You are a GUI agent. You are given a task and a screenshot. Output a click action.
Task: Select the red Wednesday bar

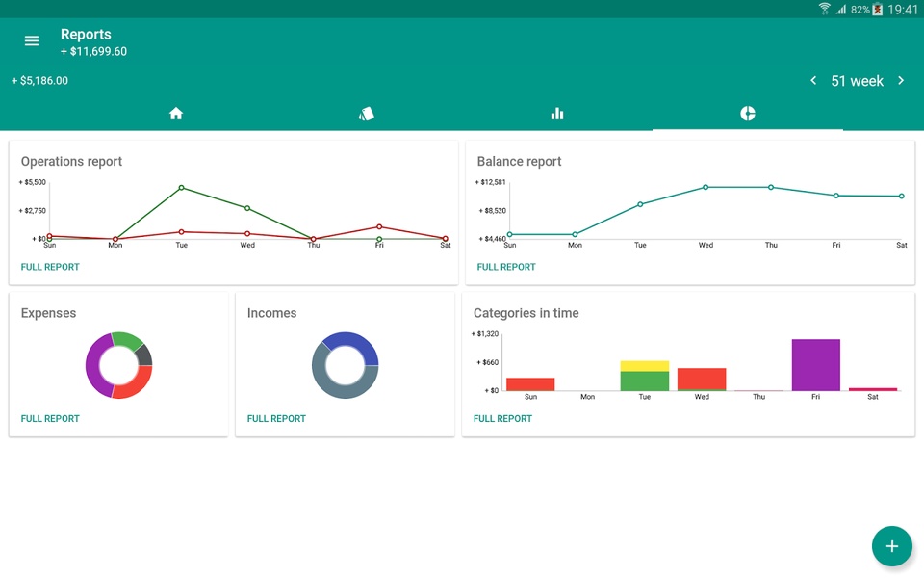pos(702,379)
